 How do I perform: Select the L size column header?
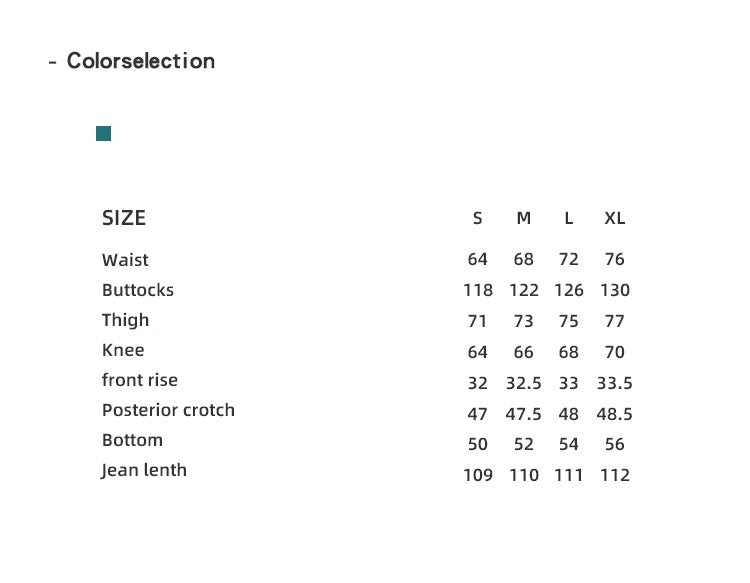(x=569, y=219)
